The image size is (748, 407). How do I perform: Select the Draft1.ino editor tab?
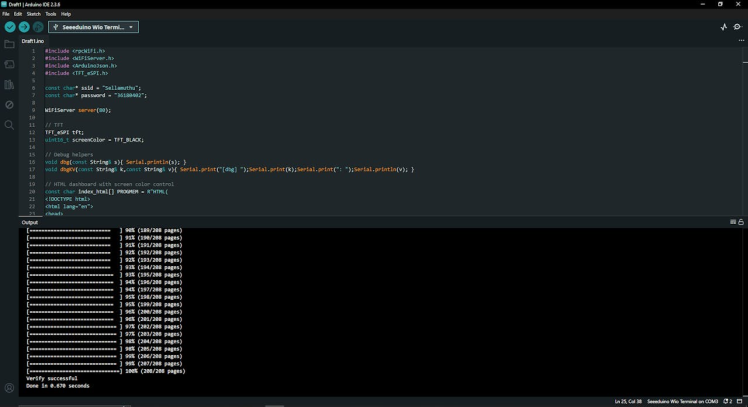point(32,41)
